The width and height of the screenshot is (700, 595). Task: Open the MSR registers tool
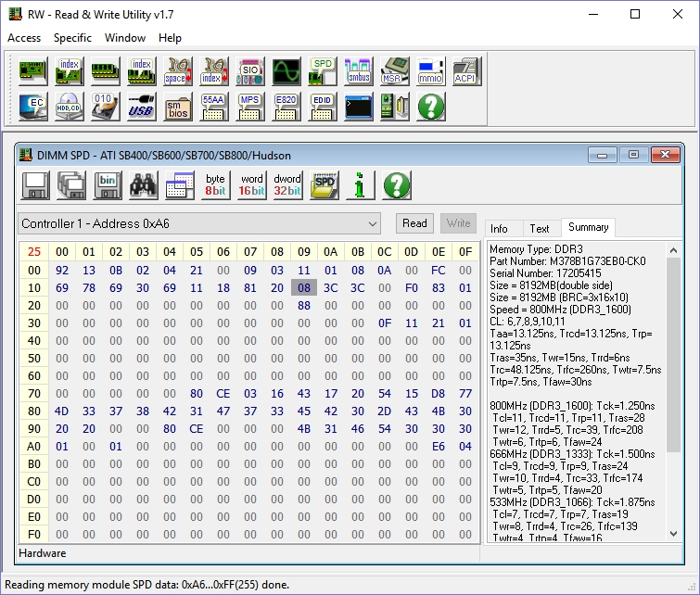tap(395, 71)
